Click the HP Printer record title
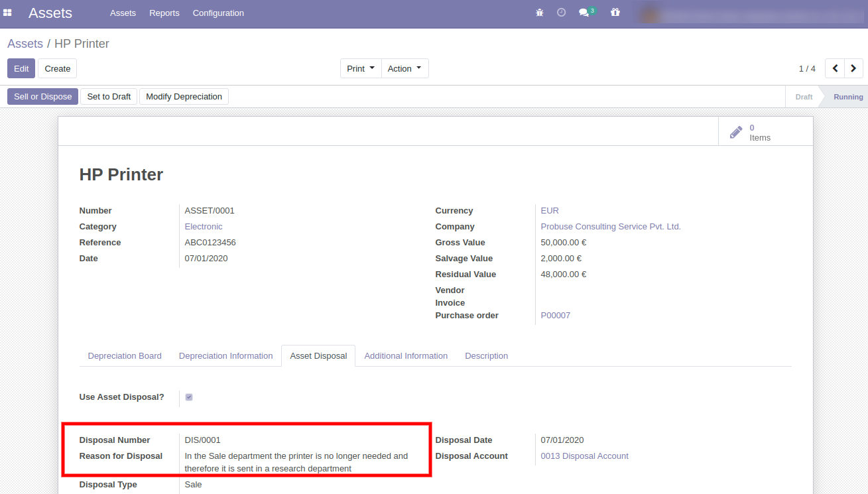868x494 pixels. coord(121,174)
